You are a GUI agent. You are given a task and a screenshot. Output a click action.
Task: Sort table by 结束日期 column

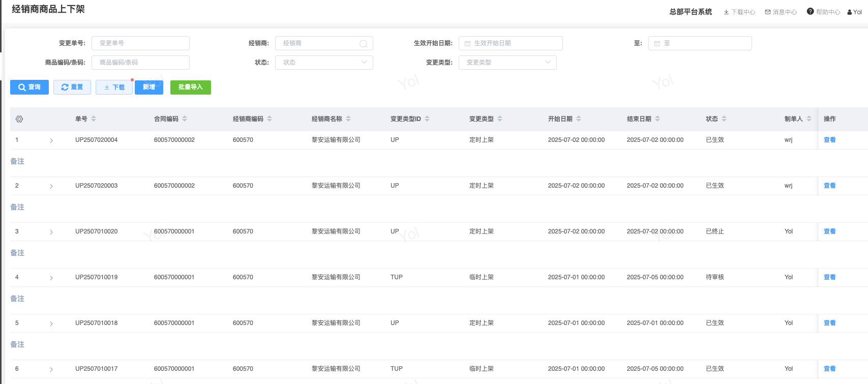click(657, 119)
